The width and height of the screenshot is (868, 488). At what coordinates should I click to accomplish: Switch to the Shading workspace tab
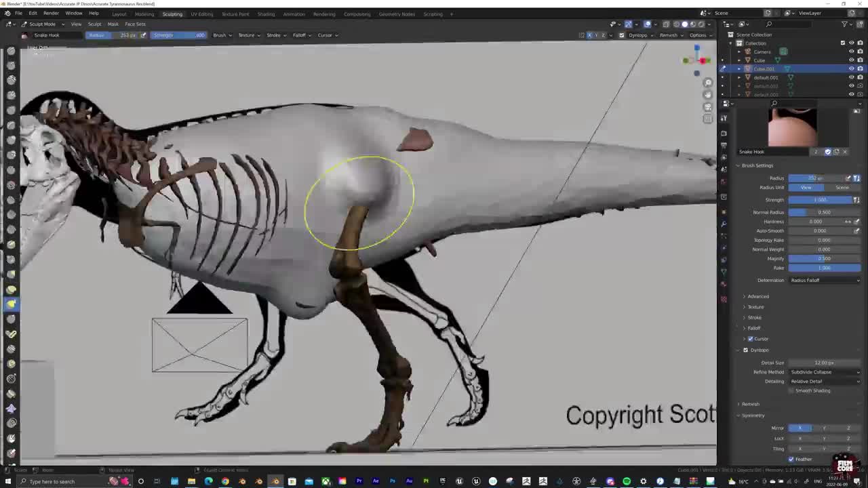click(266, 14)
